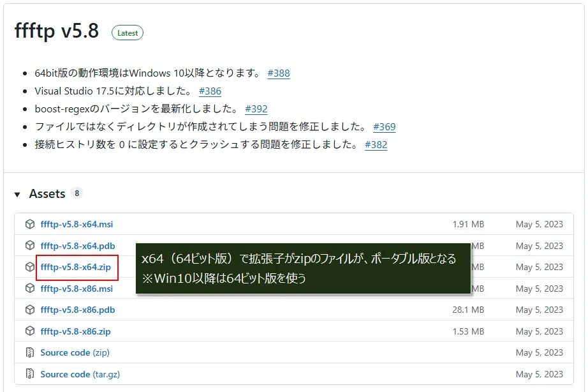Click the package icon beside ffftp-v5.8-x64.msi
This screenshot has width=588, height=392.
(29, 224)
